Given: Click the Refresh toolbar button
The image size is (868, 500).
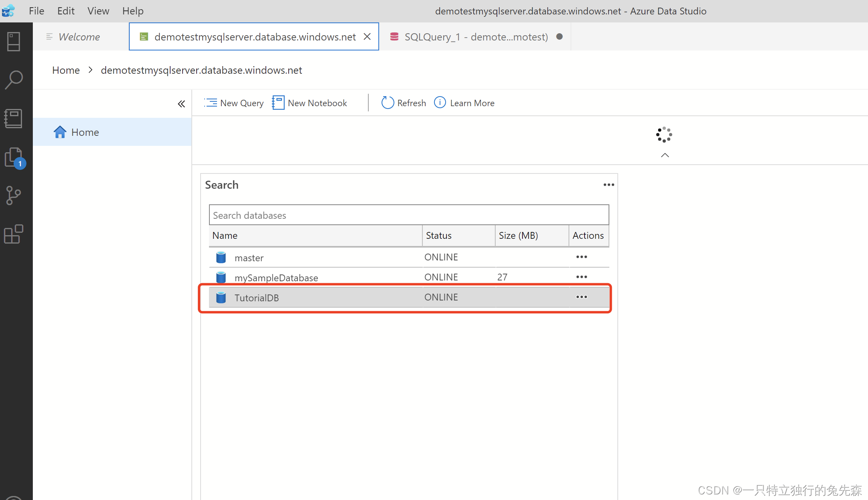Looking at the screenshot, I should tap(404, 103).
